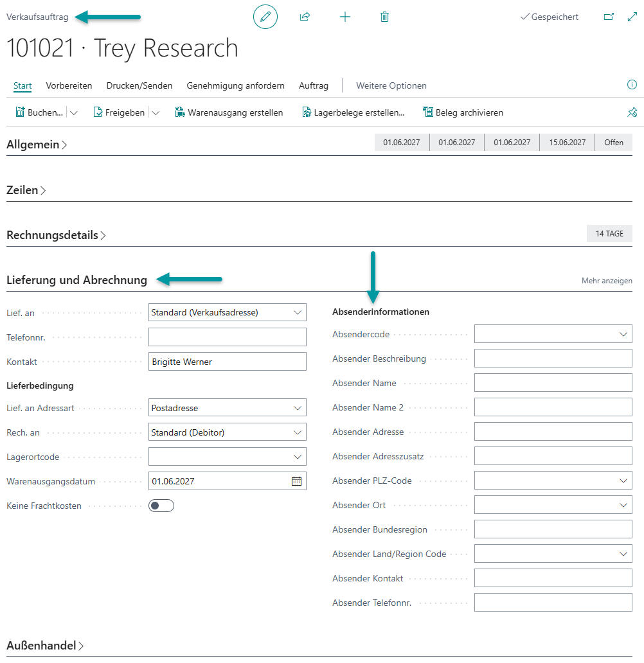Viewport: 644px width, 663px height.
Task: Click the Warenausgang erstellen icon
Action: click(180, 112)
